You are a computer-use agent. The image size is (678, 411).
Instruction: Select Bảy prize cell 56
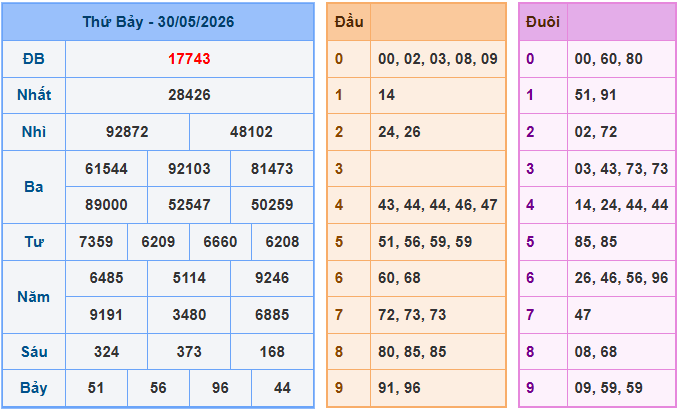pos(158,388)
